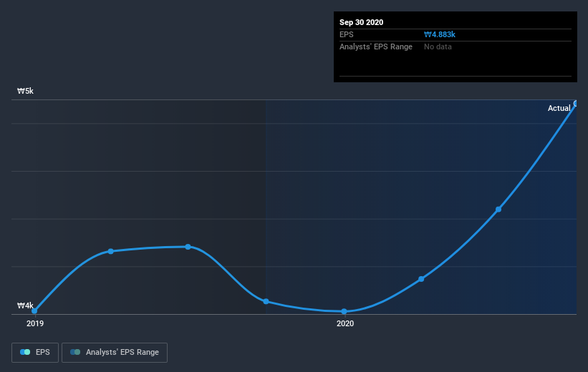The width and height of the screenshot is (588, 372).
Task: Click the 2019 x-axis label
Action: tap(35, 323)
